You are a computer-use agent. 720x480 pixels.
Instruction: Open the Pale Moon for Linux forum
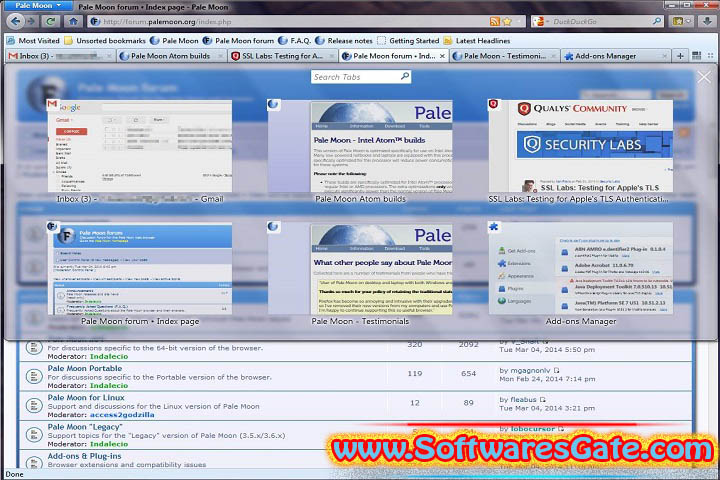point(86,398)
